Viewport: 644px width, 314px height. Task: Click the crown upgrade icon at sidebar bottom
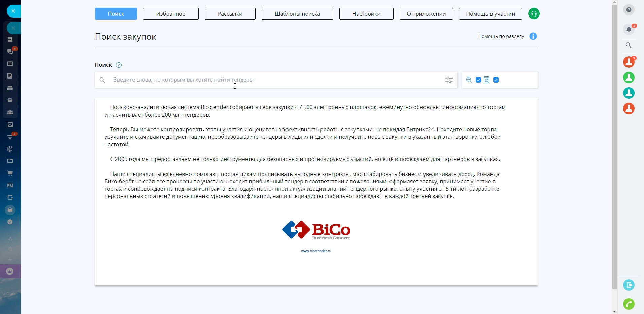10,271
